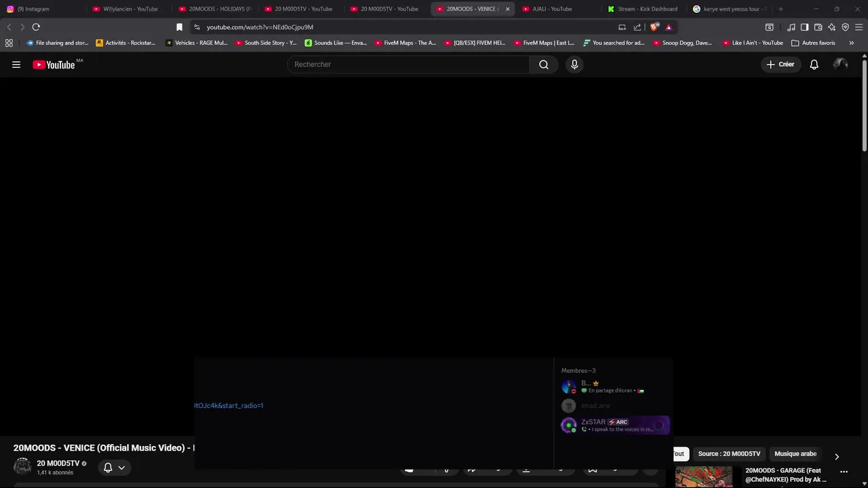Toggle the browser sidebar panel icon
868x488 pixels.
pyautogui.click(x=804, y=27)
